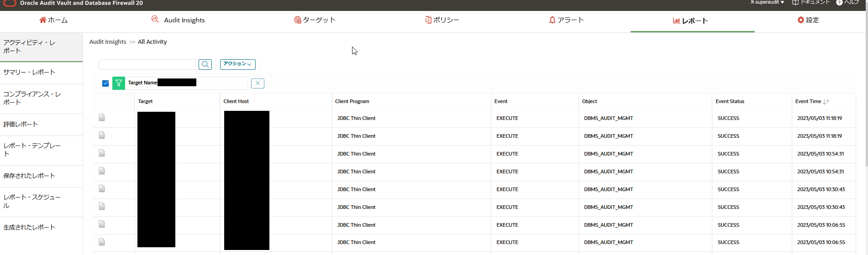The image size is (868, 255).
Task: Click the green filter funnel icon
Action: click(119, 83)
